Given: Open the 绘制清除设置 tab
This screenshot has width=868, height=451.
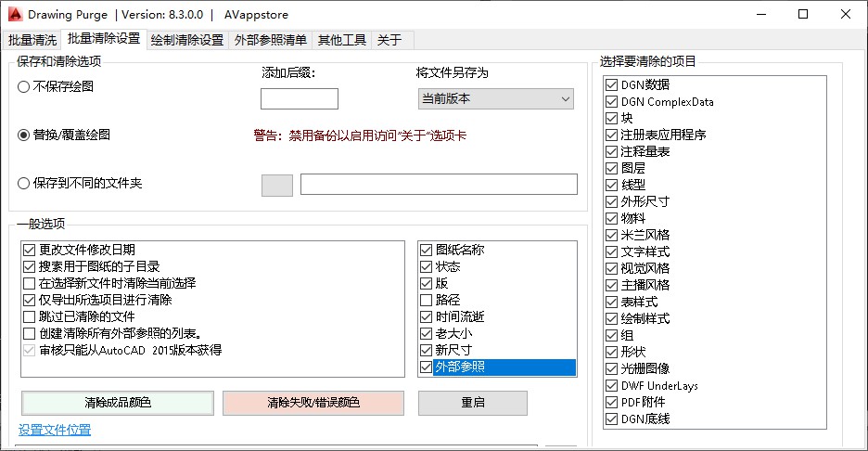Looking at the screenshot, I should pos(186,40).
